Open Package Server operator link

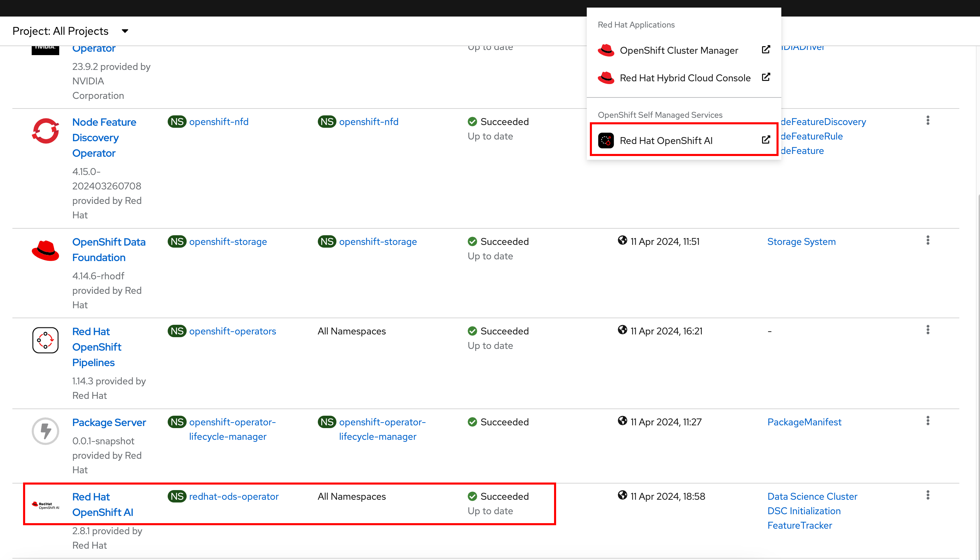coord(109,422)
